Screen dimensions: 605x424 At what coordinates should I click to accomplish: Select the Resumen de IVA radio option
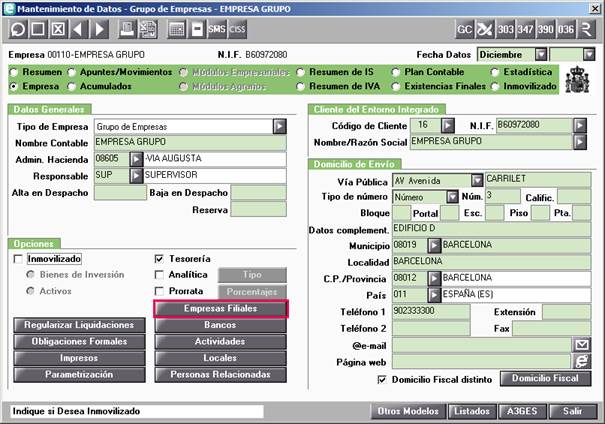301,87
